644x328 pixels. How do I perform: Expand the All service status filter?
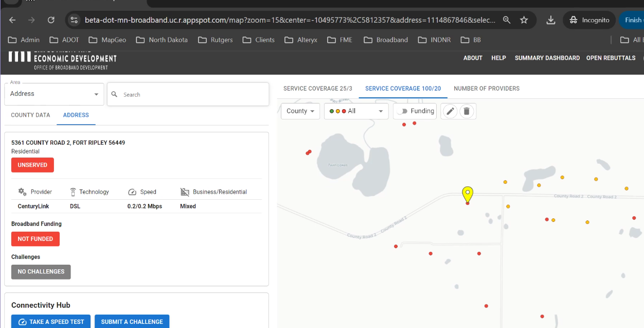tap(356, 111)
